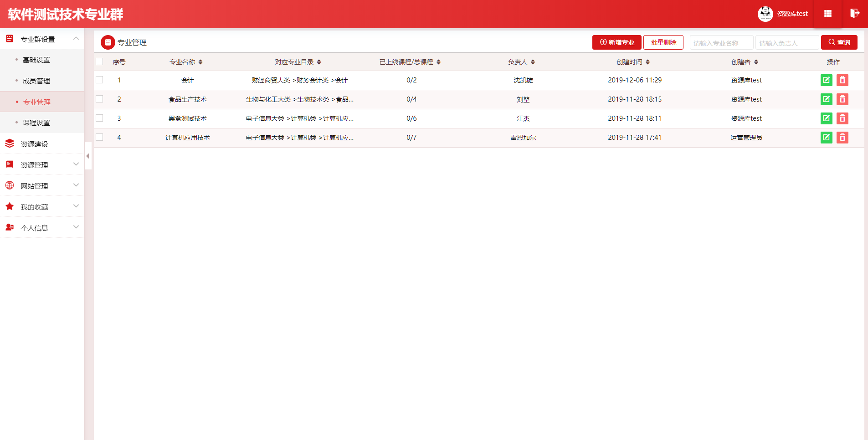This screenshot has width=868, height=440.
Task: Open the 资源建设 menu item
Action: (x=42, y=144)
